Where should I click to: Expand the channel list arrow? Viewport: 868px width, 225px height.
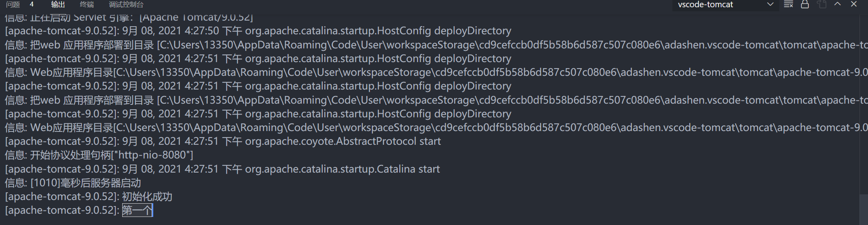pos(770,4)
